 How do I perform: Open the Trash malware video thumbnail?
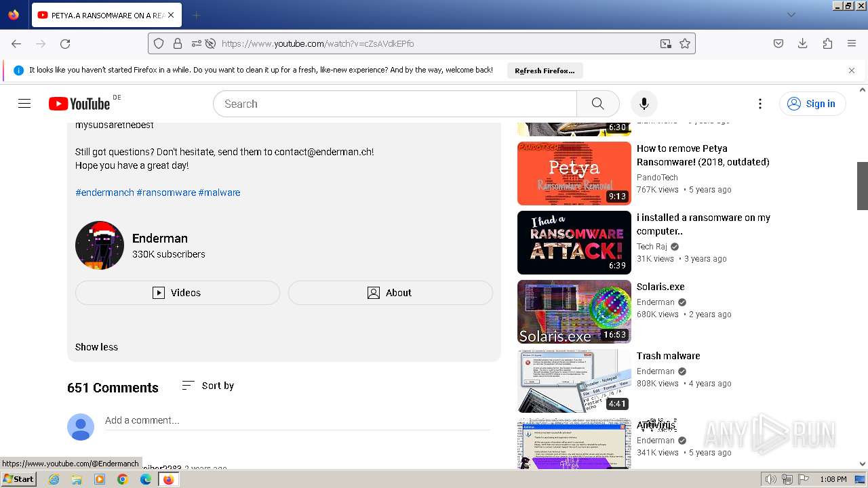pyautogui.click(x=574, y=381)
